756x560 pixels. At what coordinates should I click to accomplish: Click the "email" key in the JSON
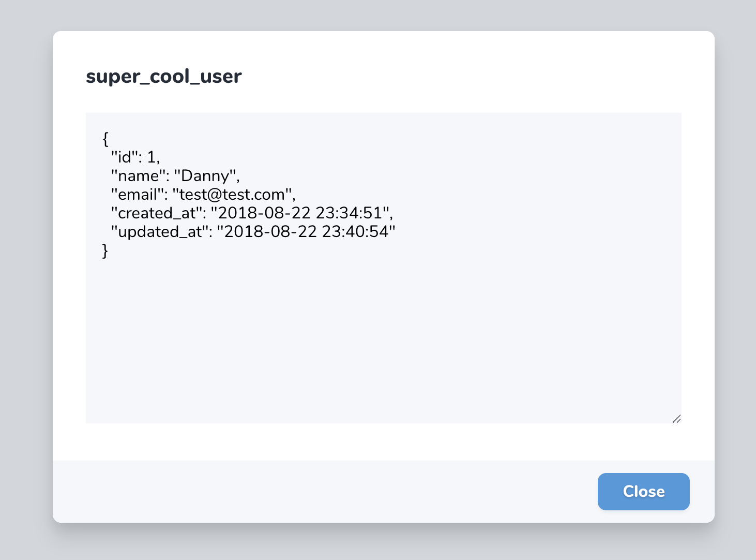point(137,195)
